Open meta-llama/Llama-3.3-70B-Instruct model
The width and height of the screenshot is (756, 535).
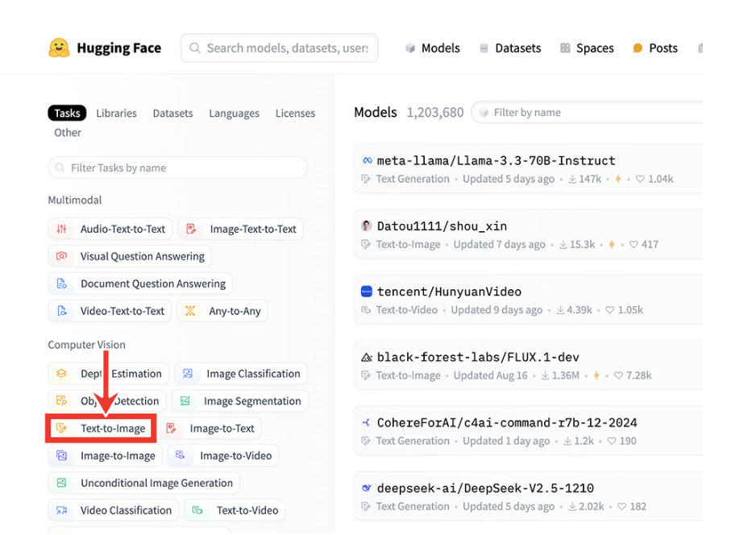pyautogui.click(x=496, y=160)
